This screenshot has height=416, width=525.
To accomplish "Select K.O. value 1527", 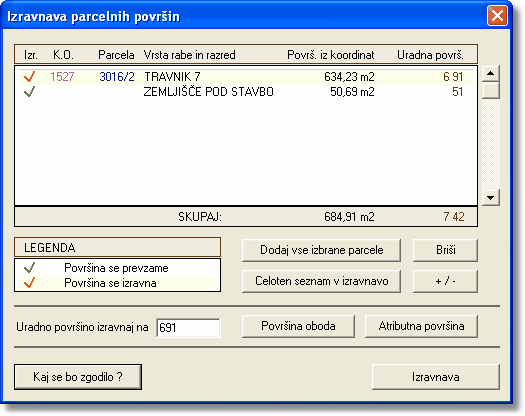I will click(x=62, y=77).
